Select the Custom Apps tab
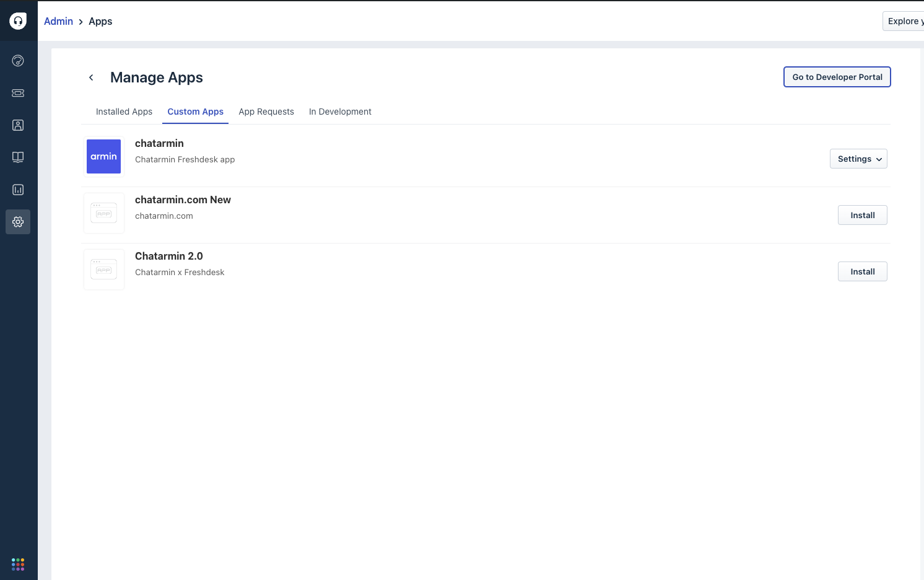This screenshot has width=924, height=580. tap(195, 112)
